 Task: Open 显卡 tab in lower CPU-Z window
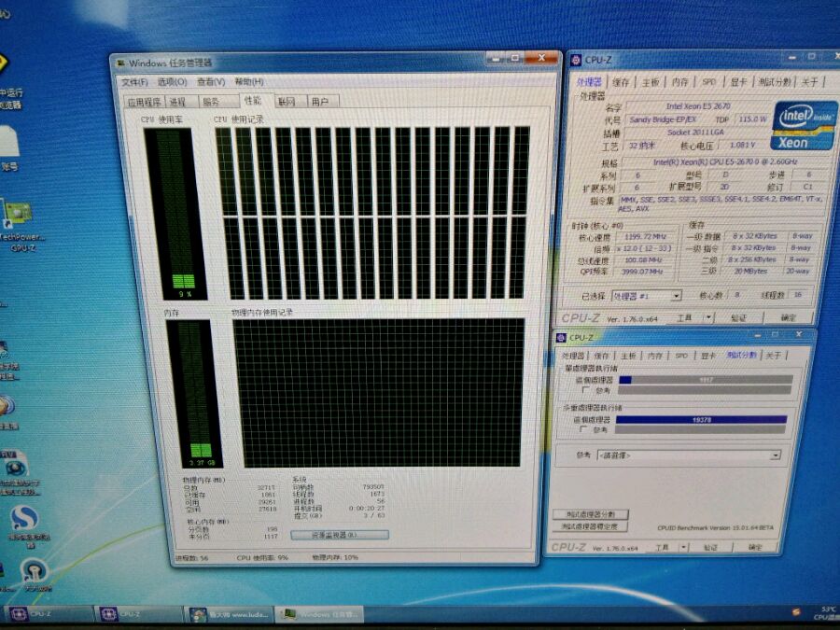(x=707, y=356)
